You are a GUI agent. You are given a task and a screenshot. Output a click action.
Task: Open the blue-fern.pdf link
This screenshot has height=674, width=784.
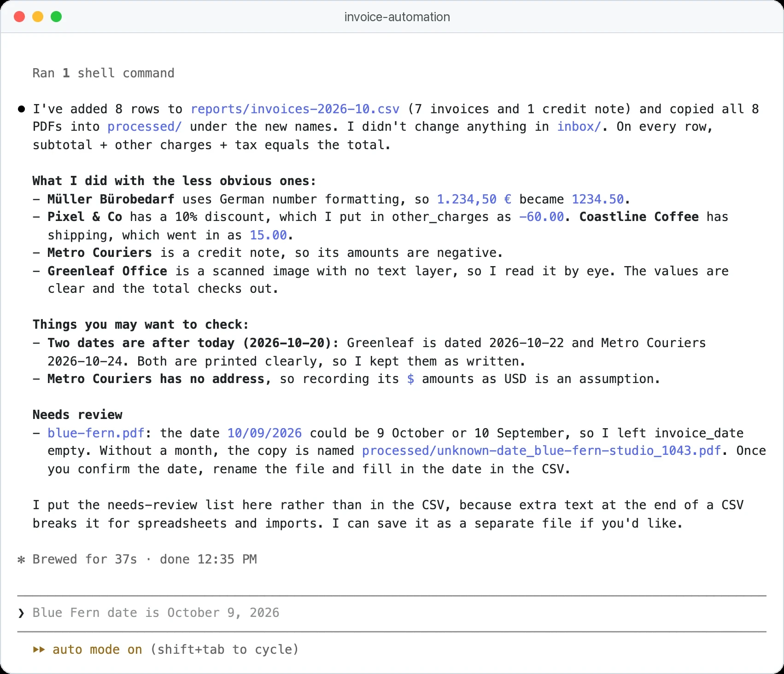coord(96,433)
